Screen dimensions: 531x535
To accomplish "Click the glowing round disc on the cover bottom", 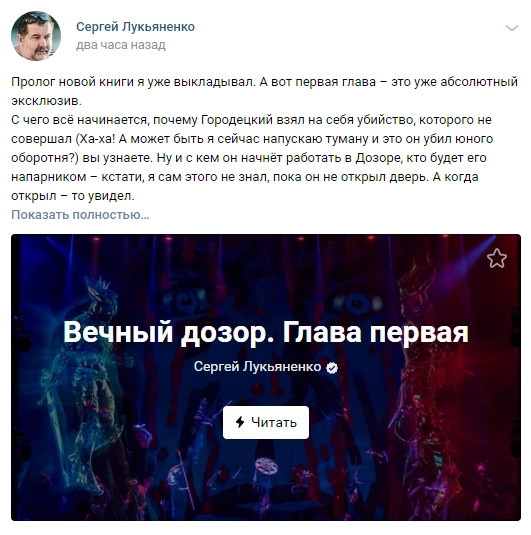I will pos(267,465).
